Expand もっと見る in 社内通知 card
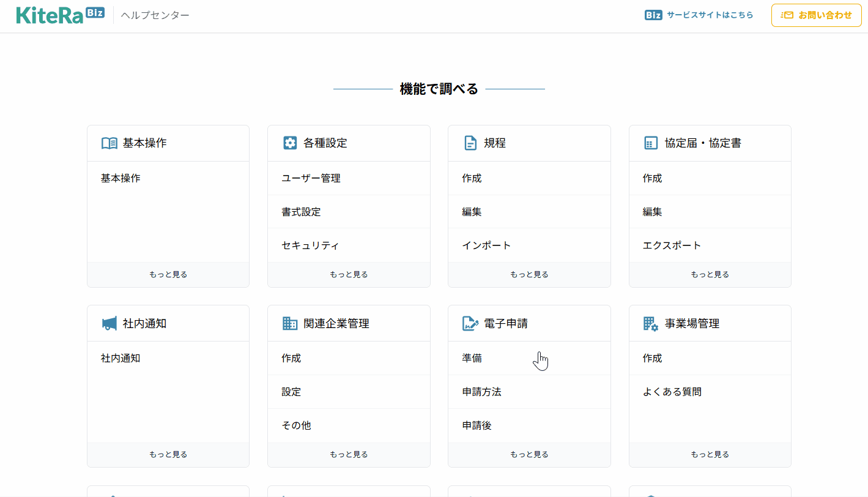 [168, 455]
